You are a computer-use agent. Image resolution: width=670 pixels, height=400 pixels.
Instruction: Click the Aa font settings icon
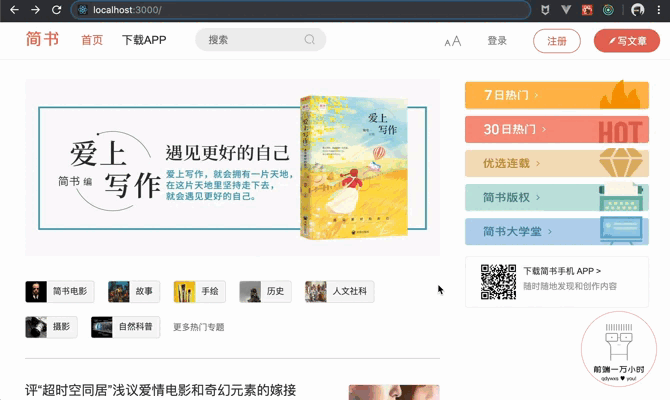click(x=453, y=41)
